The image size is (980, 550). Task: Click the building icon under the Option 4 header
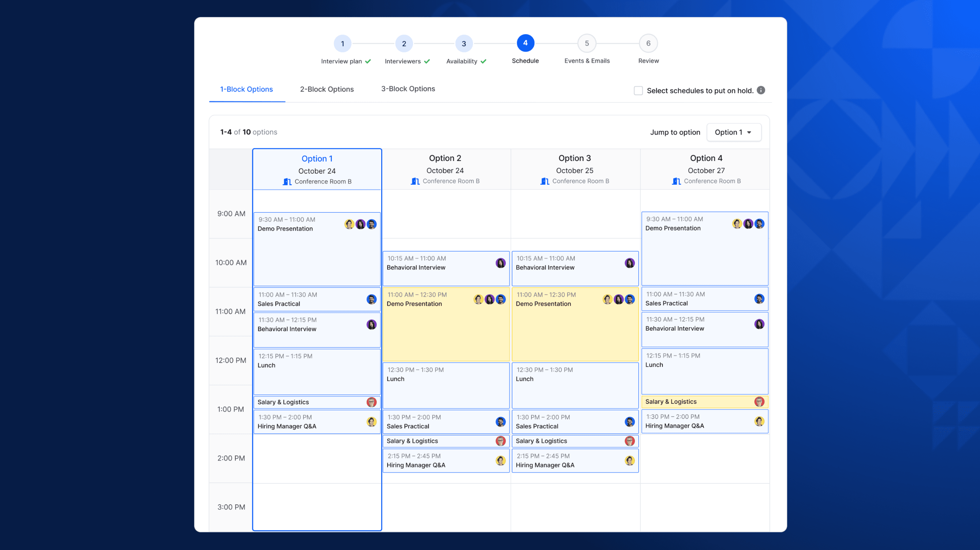[x=676, y=181]
